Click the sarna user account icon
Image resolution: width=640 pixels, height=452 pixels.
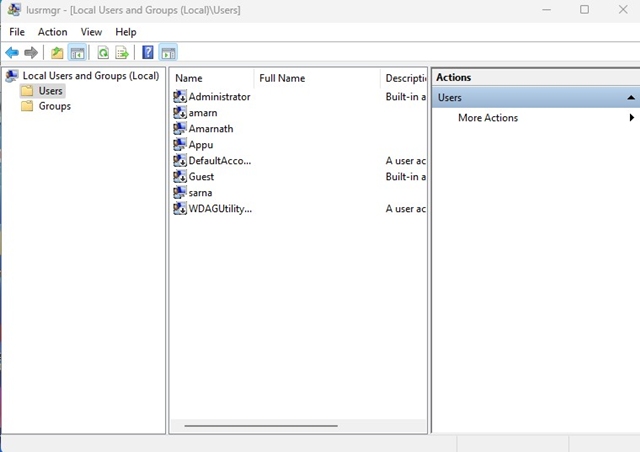click(x=180, y=192)
